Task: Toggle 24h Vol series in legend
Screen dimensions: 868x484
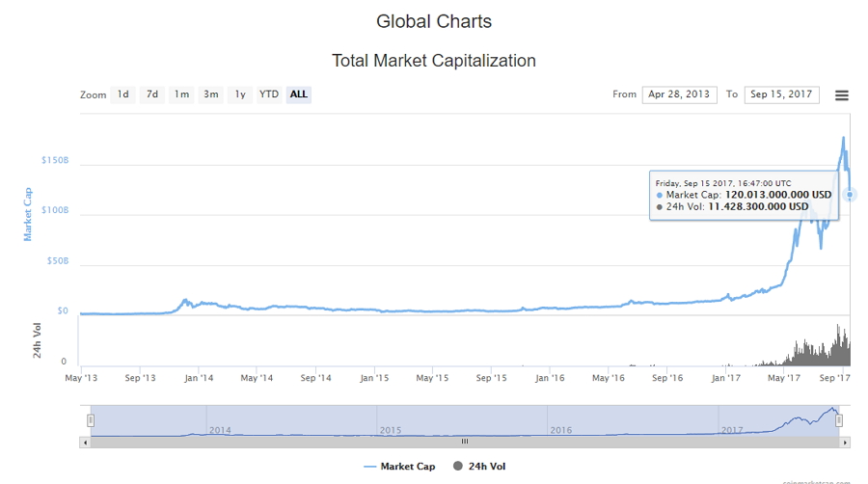Action: click(479, 467)
